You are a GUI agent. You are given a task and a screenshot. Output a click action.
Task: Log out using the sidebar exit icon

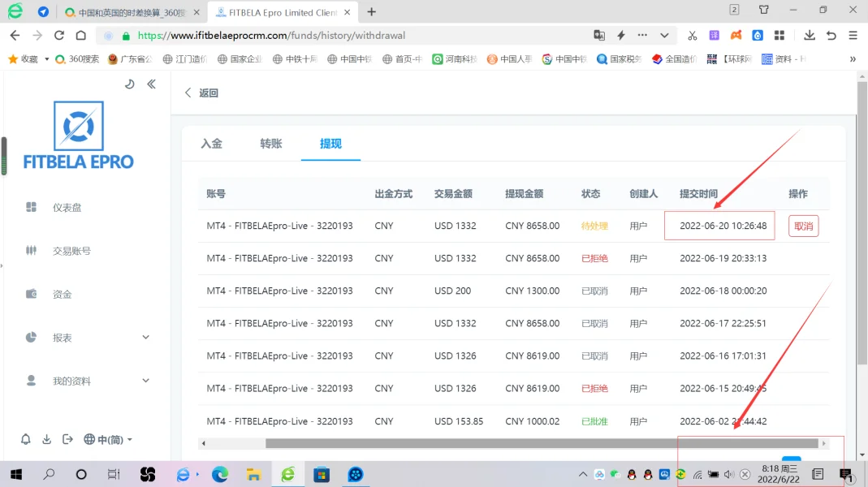(67, 439)
